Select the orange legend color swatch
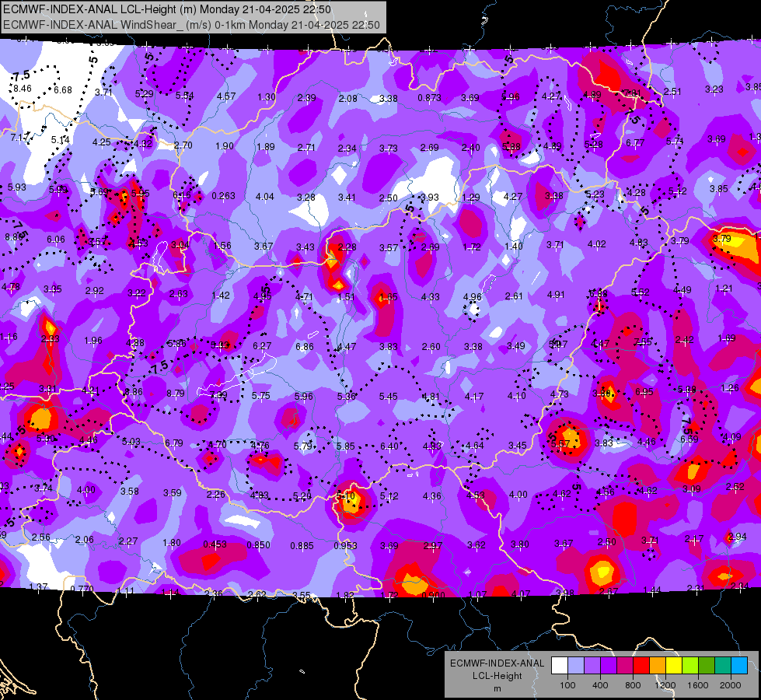The image size is (761, 700). (x=658, y=666)
